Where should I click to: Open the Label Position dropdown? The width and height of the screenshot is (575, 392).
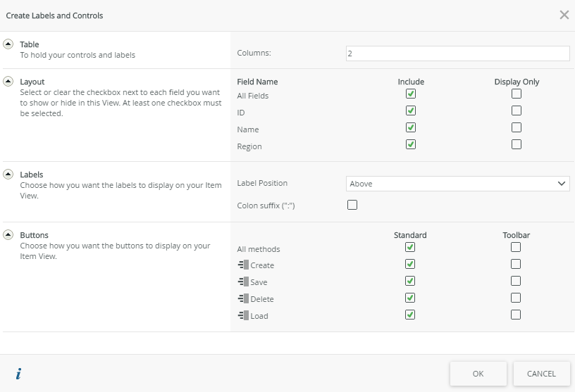(458, 184)
